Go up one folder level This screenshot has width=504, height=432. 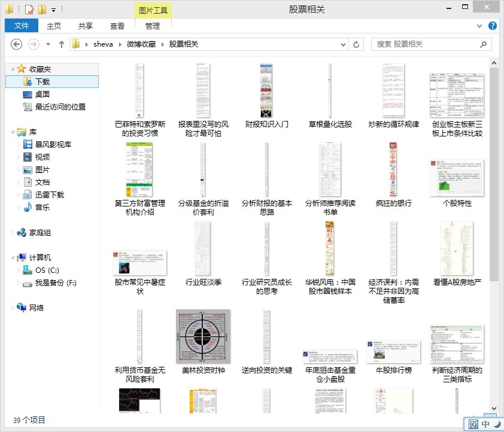pyautogui.click(x=62, y=44)
